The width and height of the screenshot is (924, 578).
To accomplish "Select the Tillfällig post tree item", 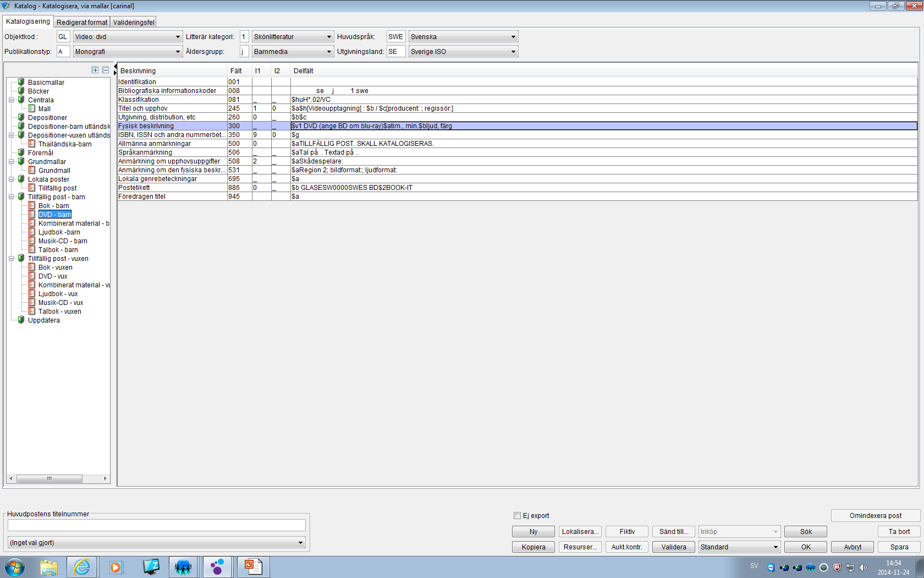I will click(x=57, y=188).
